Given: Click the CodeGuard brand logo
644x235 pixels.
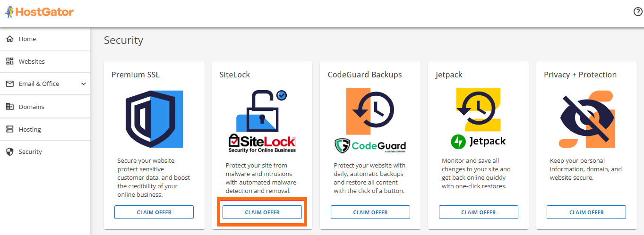Looking at the screenshot, I should 370,146.
